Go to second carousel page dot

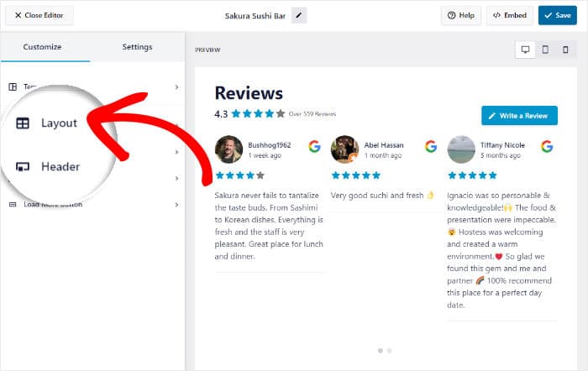[389, 351]
